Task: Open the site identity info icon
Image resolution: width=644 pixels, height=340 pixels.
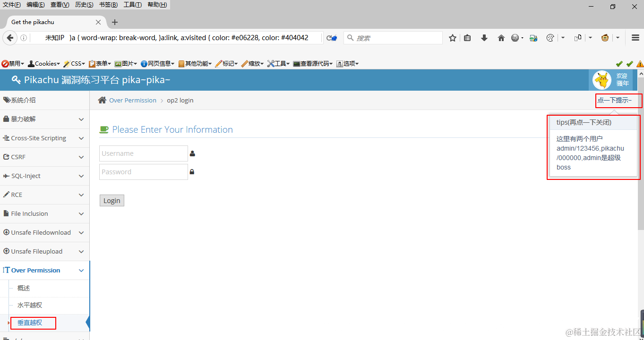Action: pos(24,38)
